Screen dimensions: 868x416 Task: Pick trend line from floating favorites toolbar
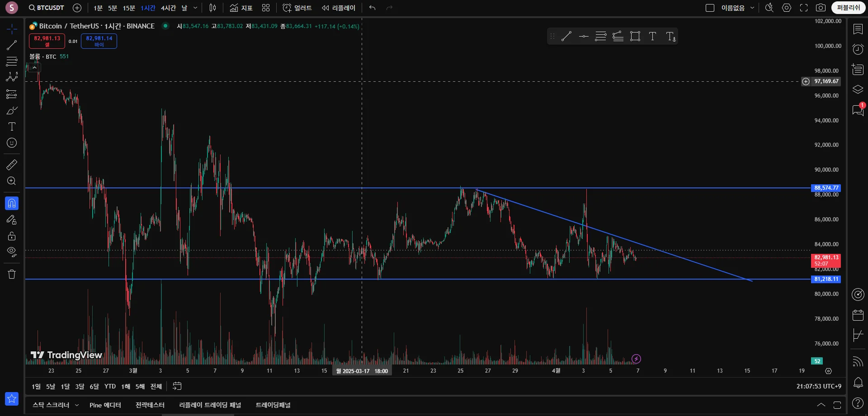click(566, 37)
